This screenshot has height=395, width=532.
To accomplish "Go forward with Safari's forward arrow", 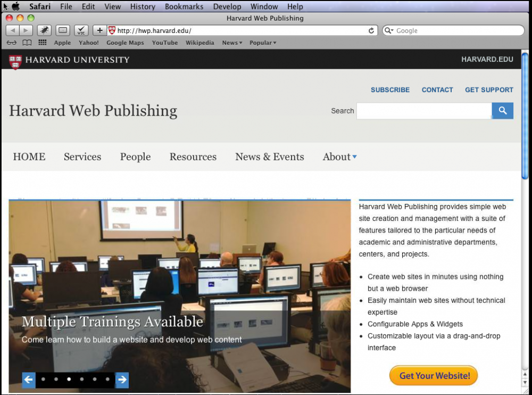I will (26, 30).
